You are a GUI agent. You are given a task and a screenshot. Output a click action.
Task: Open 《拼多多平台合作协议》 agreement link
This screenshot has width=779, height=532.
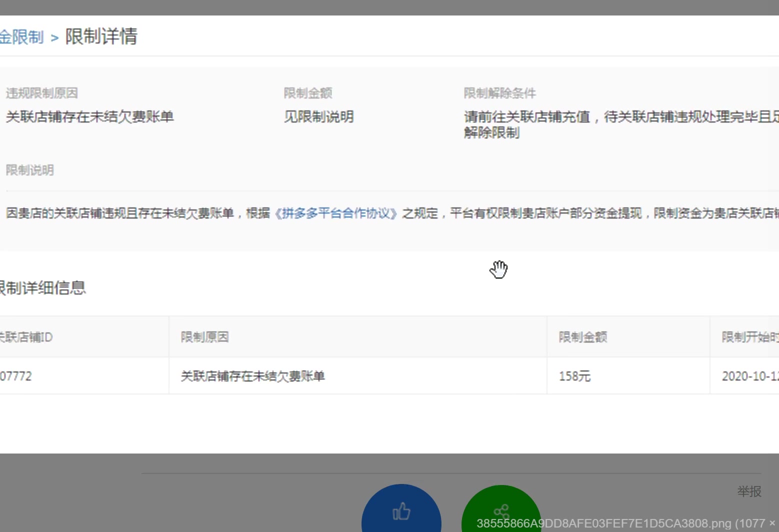point(336,213)
